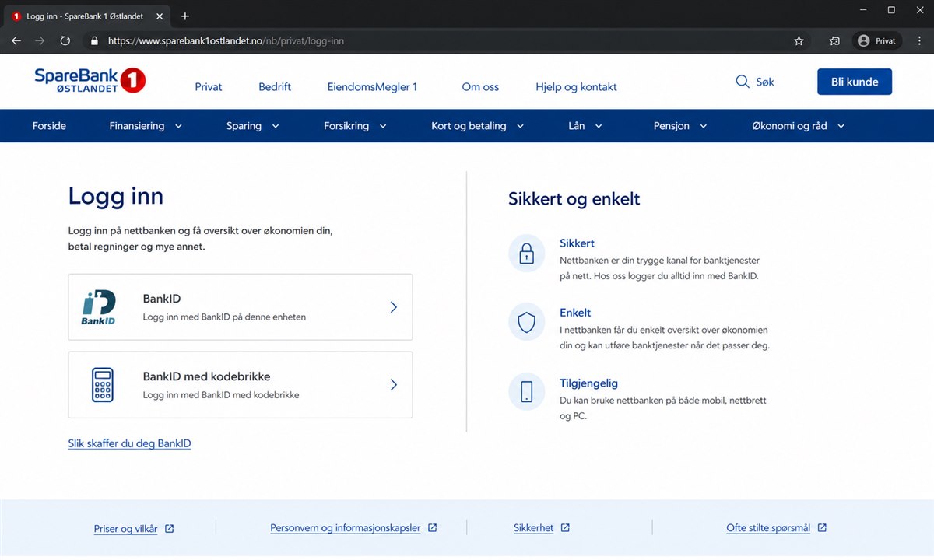The height and width of the screenshot is (560, 934).
Task: Click text 'Logg inn med BankID med kodebrikke'
Action: click(221, 395)
